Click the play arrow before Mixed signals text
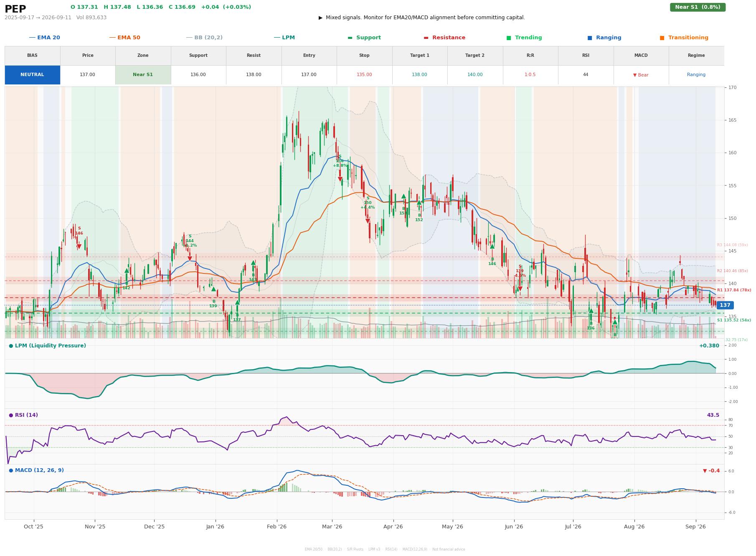The width and height of the screenshot is (756, 556). coord(321,18)
